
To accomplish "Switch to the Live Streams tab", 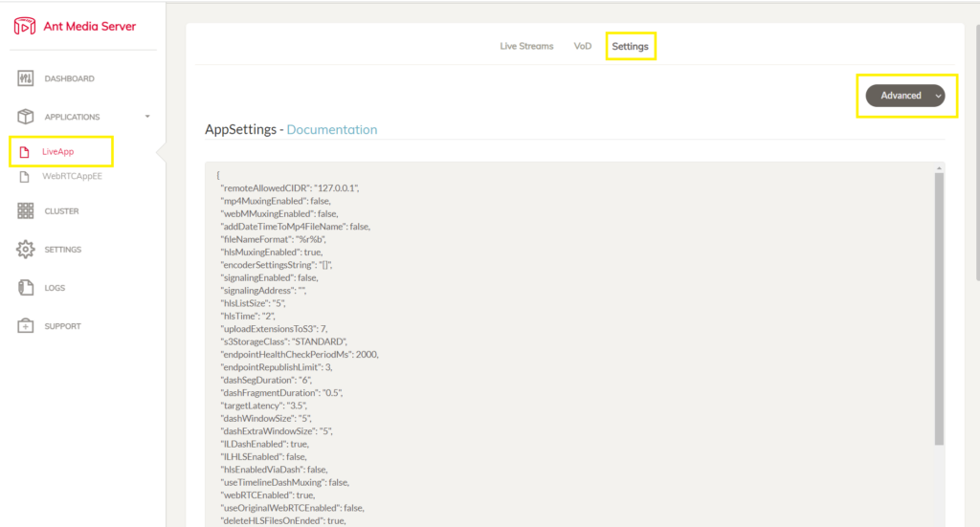I will 526,46.
